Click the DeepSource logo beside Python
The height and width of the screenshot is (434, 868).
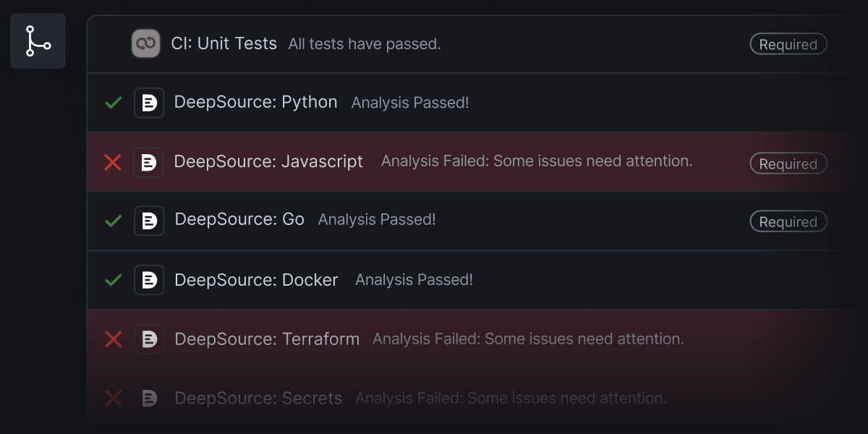click(149, 103)
